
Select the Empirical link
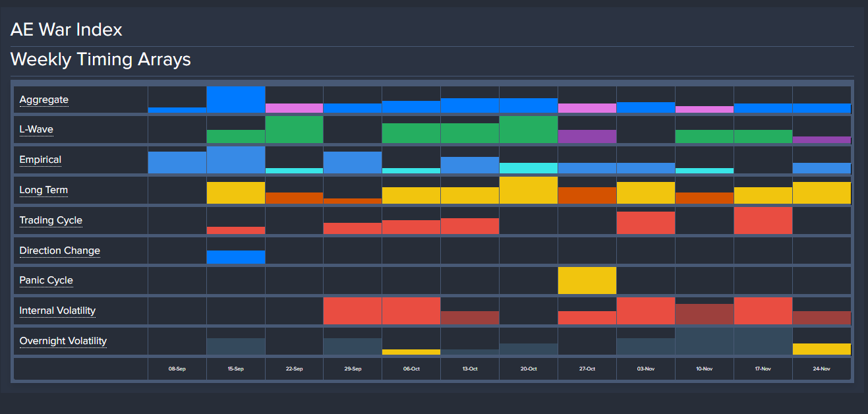click(40, 160)
